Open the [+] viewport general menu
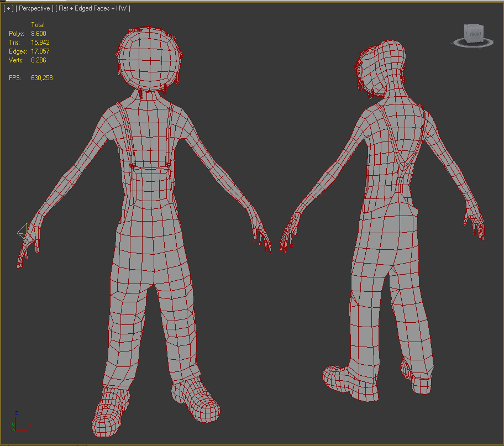Screen dimensions: 504x446 click(x=8, y=8)
